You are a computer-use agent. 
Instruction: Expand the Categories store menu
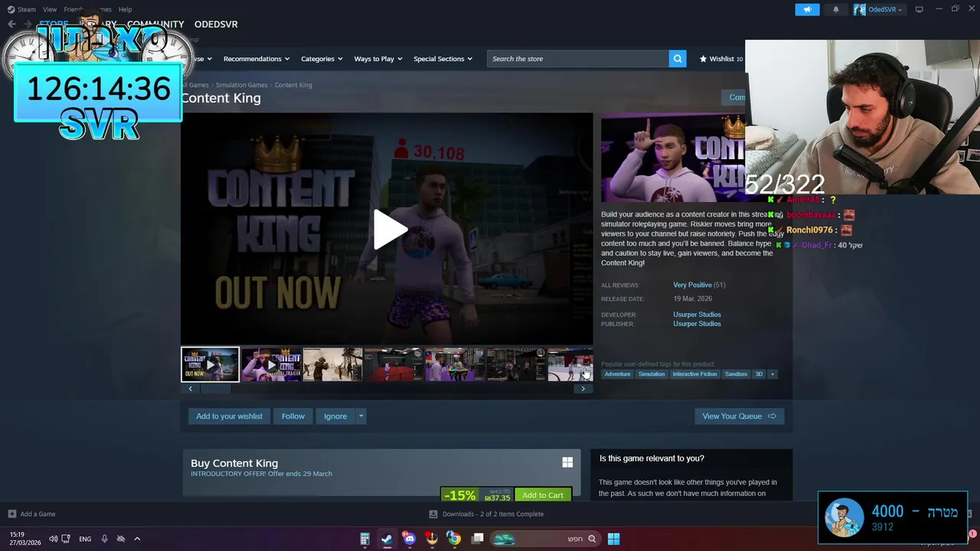322,59
